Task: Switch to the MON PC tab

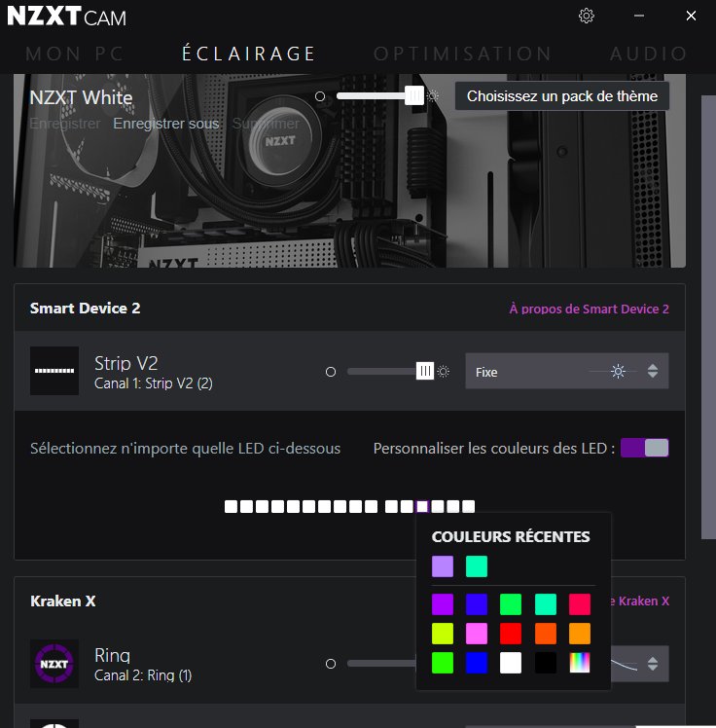Action: coord(75,54)
